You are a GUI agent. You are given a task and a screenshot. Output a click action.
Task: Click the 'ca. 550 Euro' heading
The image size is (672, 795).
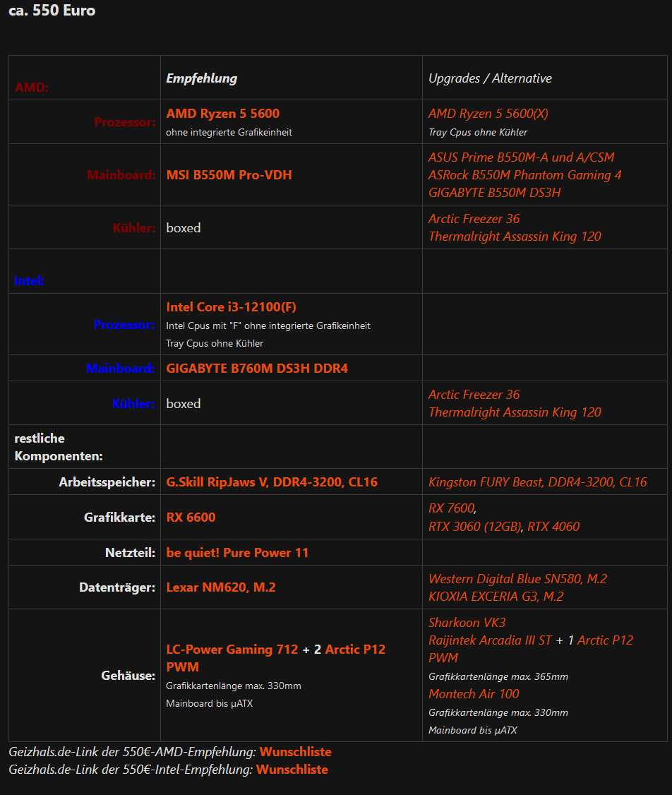(x=52, y=11)
